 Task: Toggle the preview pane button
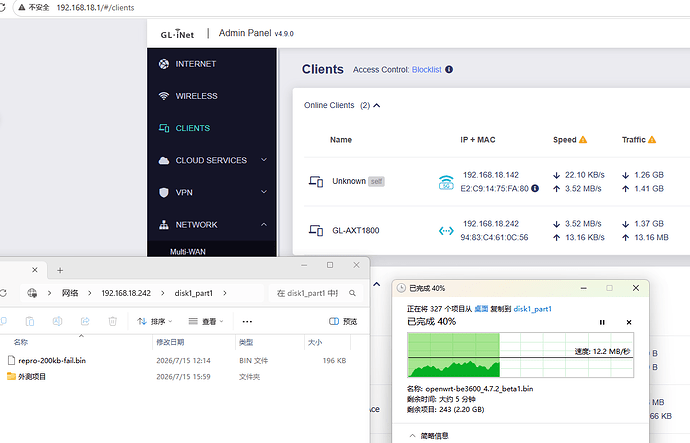(x=343, y=322)
